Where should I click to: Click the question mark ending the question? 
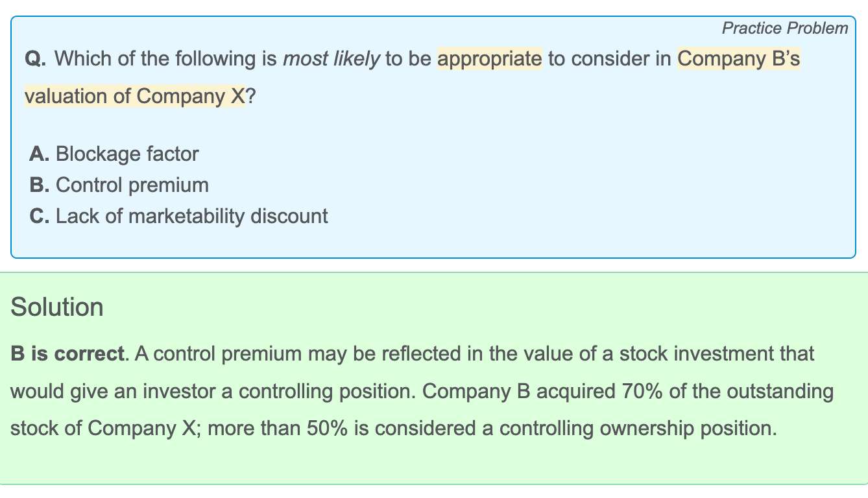point(249,97)
